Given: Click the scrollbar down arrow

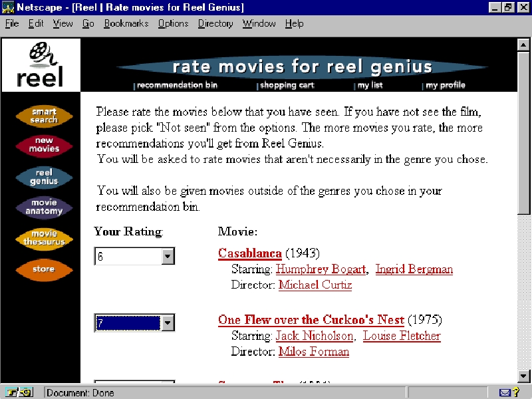Looking at the screenshot, I should [x=523, y=376].
